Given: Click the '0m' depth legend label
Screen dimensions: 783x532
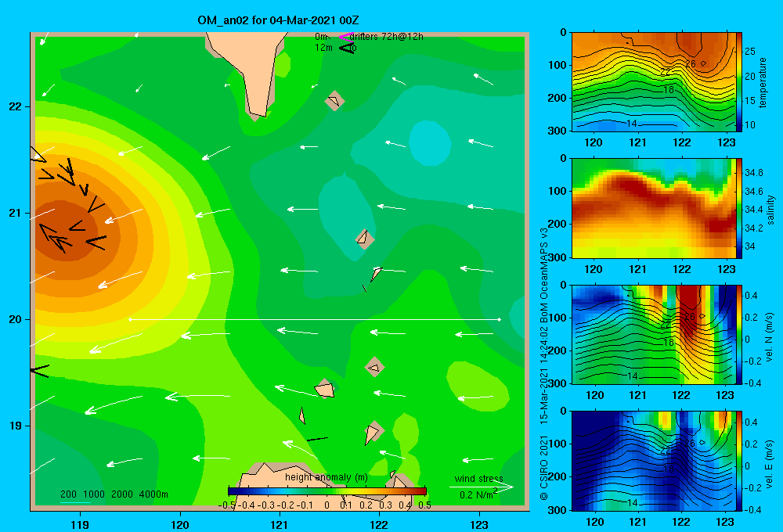Looking at the screenshot, I should click(x=321, y=37).
